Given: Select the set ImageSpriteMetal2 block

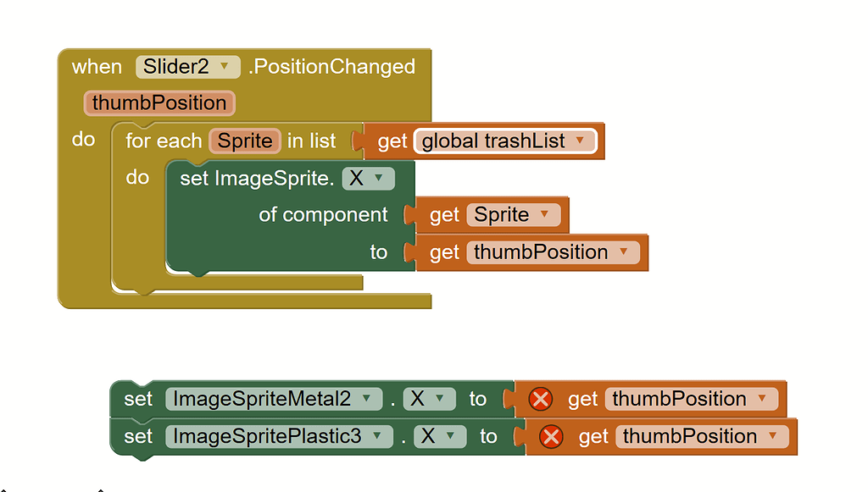Looking at the screenshot, I should [137, 399].
